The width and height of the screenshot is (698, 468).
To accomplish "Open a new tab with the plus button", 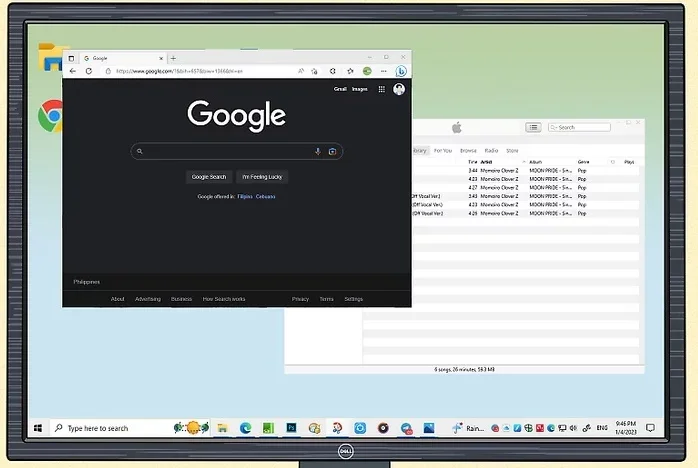I will (x=173, y=58).
